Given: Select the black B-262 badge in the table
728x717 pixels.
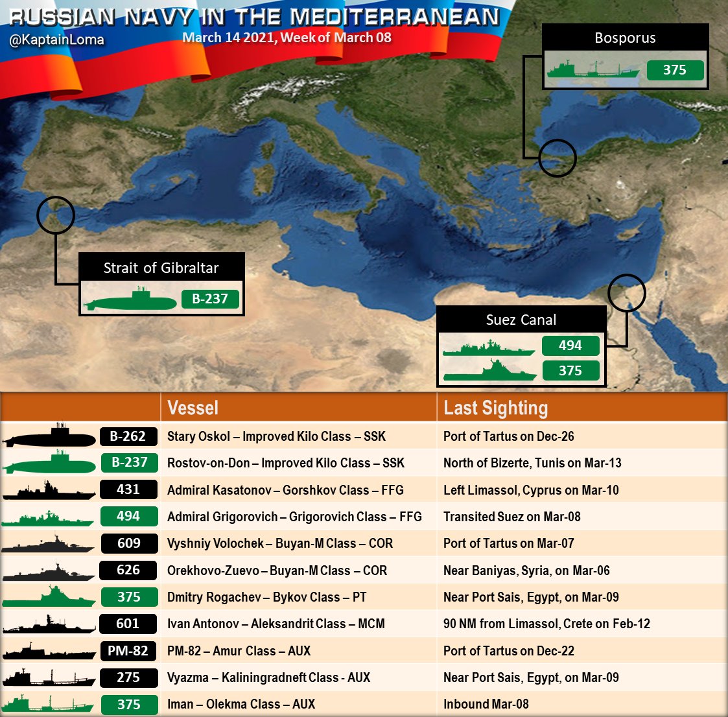Looking at the screenshot, I should click(x=128, y=436).
